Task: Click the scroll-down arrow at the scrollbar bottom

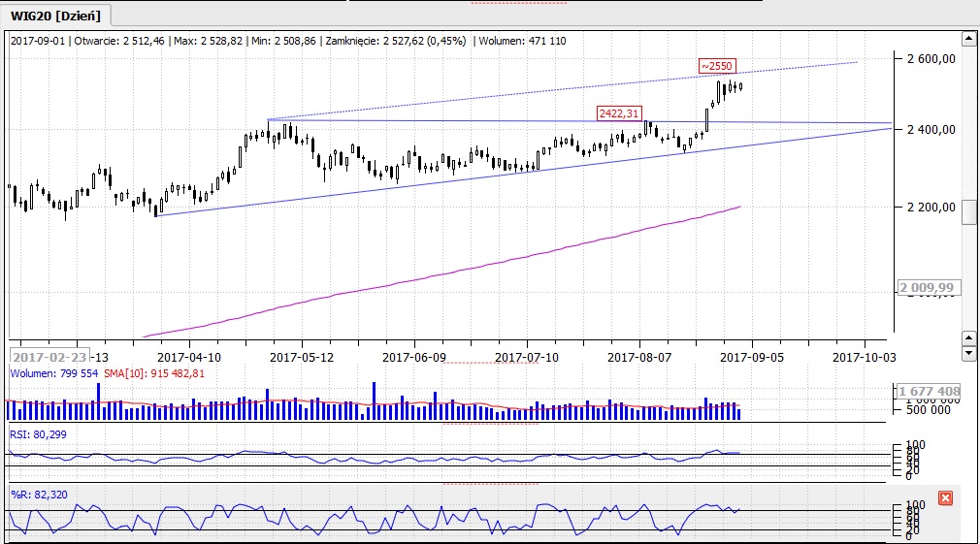Action: pyautogui.click(x=967, y=353)
